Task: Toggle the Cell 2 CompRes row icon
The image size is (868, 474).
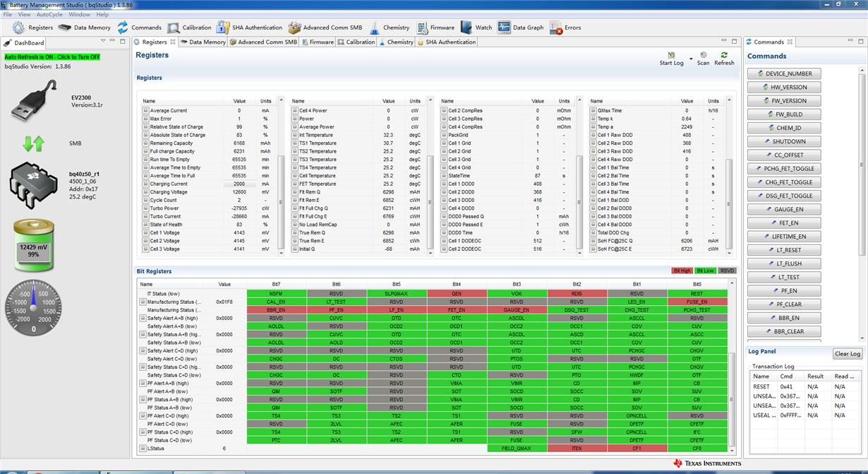Action: [445, 111]
